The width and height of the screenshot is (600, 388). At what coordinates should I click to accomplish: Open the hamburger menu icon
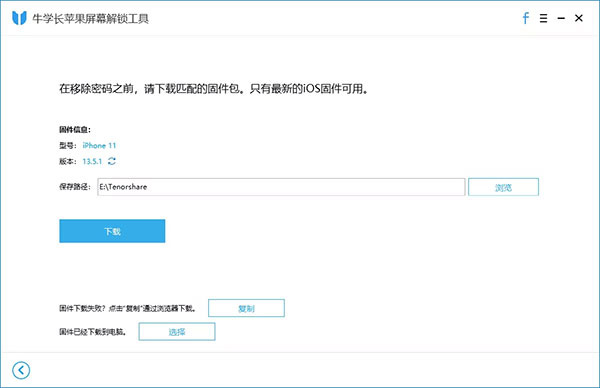(x=543, y=18)
